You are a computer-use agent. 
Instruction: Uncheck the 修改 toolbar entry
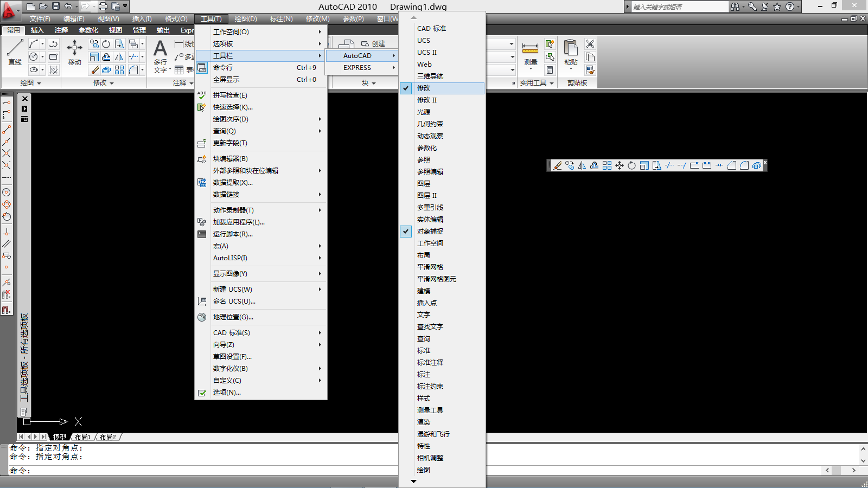pyautogui.click(x=442, y=88)
